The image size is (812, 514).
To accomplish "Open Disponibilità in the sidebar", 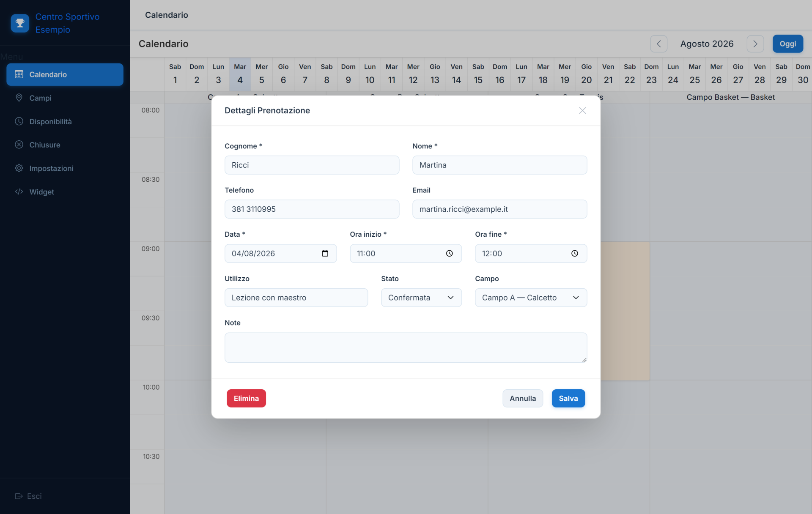I will coord(65,121).
